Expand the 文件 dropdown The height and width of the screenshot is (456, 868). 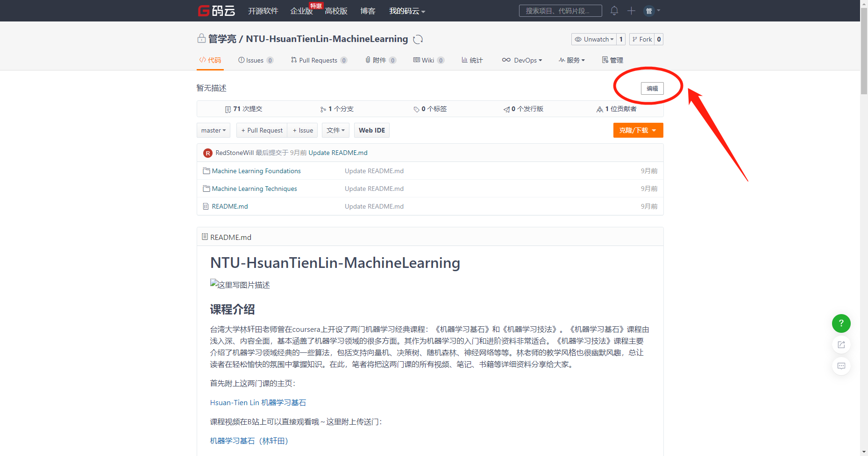coord(335,130)
